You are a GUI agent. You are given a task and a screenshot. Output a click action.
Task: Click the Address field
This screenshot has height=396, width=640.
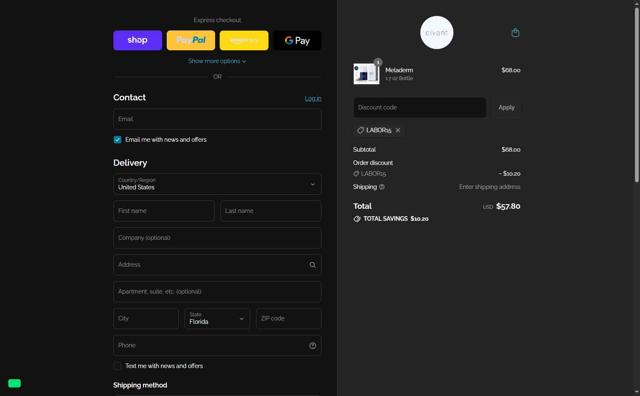coord(217,265)
